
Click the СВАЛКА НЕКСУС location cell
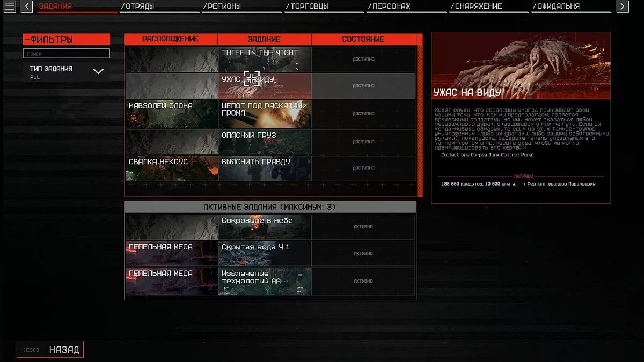coord(172,168)
